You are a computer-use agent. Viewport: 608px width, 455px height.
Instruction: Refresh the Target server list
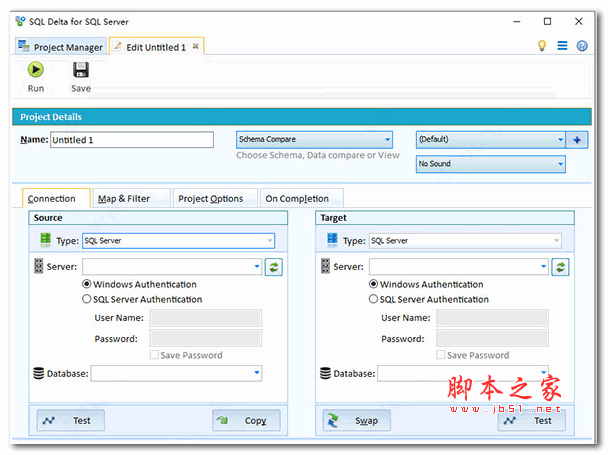(x=561, y=267)
